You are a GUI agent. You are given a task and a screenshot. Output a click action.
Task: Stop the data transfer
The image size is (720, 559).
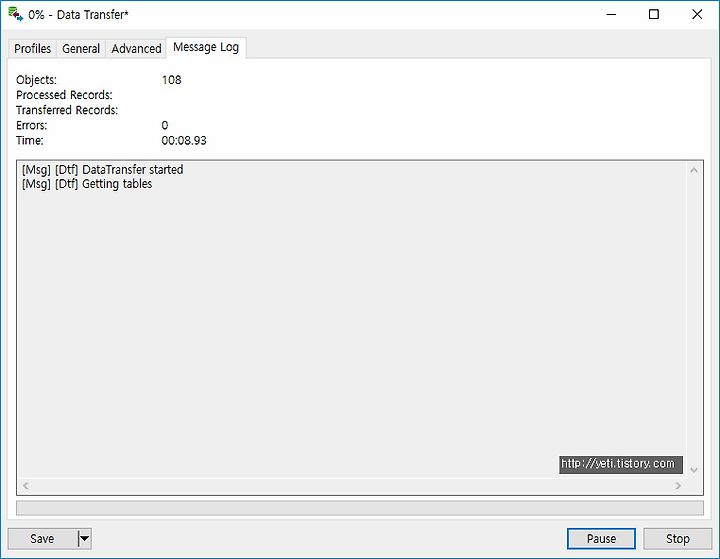click(677, 538)
